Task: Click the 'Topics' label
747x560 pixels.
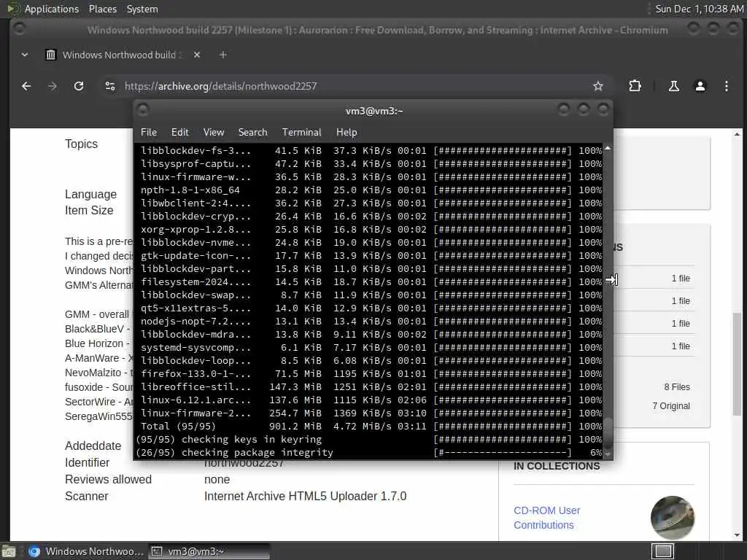Action: [x=81, y=144]
